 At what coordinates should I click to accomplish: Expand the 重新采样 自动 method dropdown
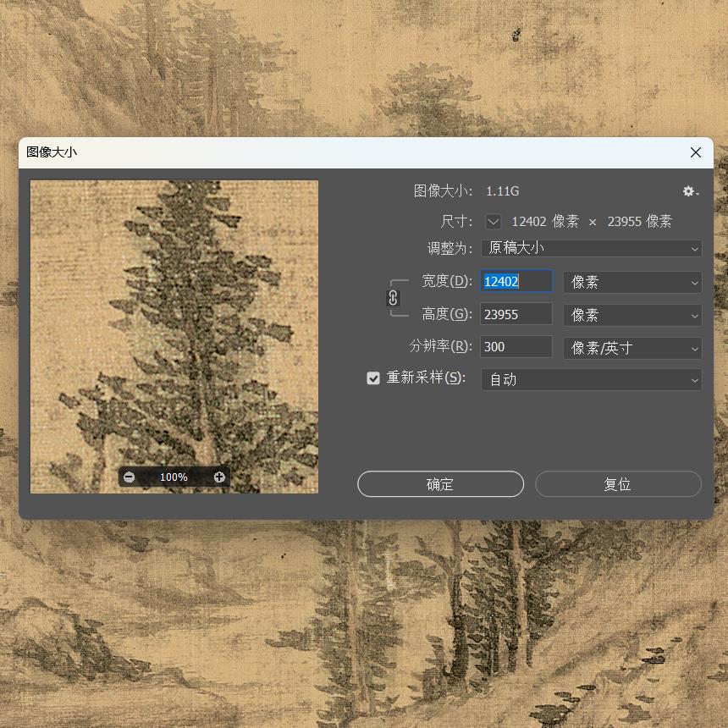[x=591, y=380]
